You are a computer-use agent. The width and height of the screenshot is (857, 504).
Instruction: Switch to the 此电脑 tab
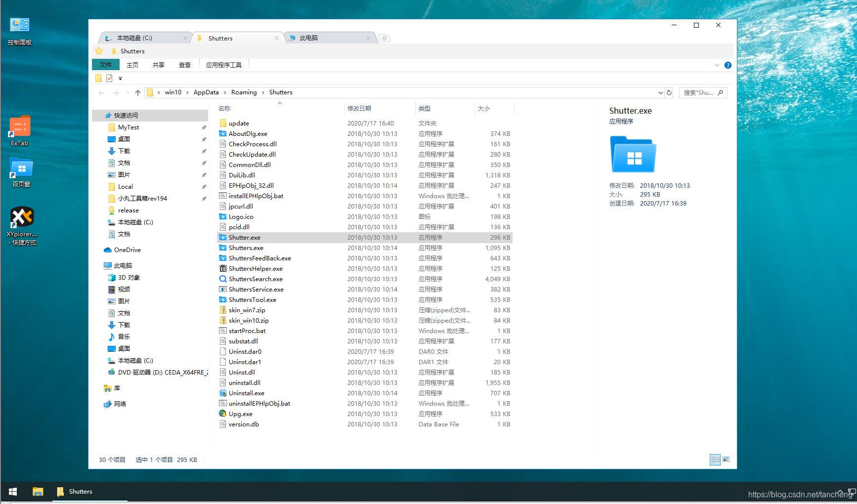(308, 38)
